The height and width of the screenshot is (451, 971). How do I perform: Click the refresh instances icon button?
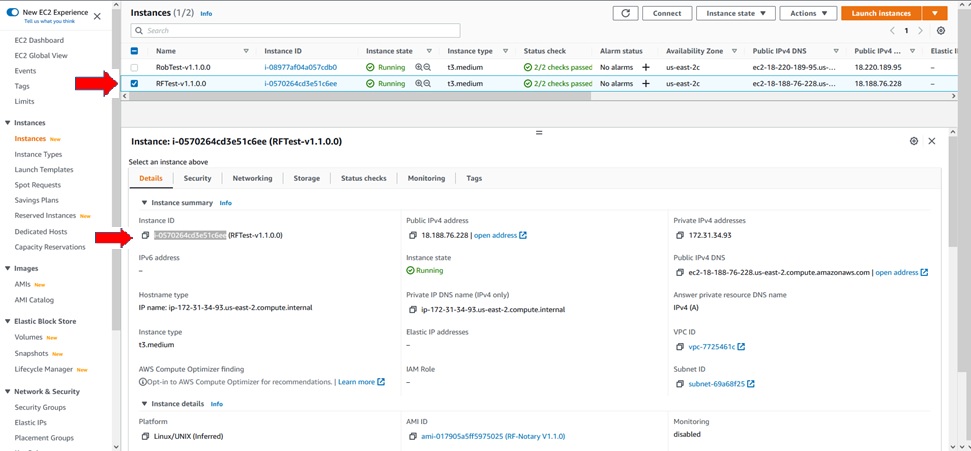point(625,13)
